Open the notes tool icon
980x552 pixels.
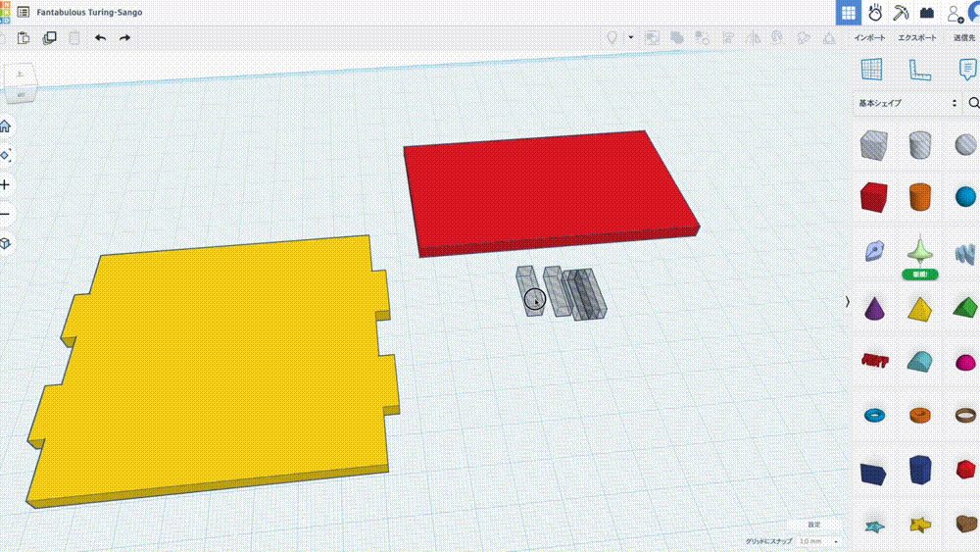[967, 70]
